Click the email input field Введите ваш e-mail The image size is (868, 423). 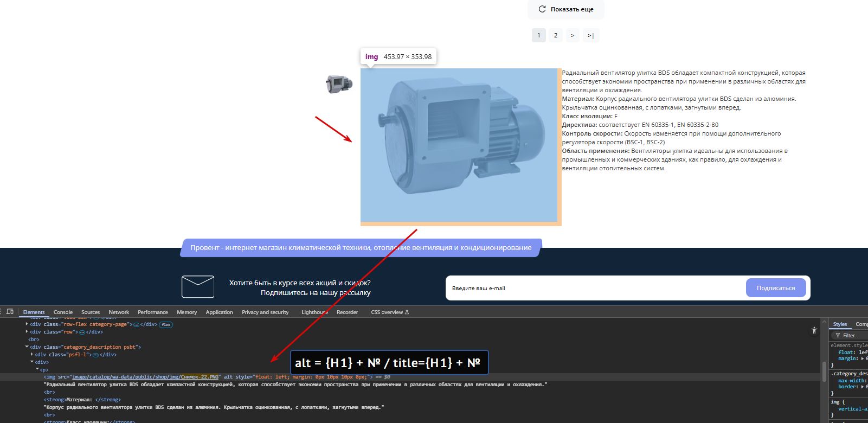click(x=595, y=288)
